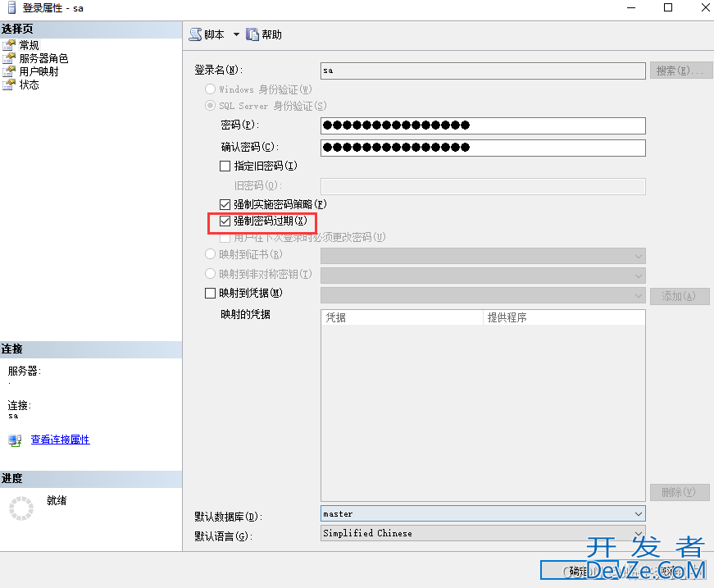Screen dimensions: 714x588
Task: Check 指定旧密码 checkbox
Action: [225, 166]
